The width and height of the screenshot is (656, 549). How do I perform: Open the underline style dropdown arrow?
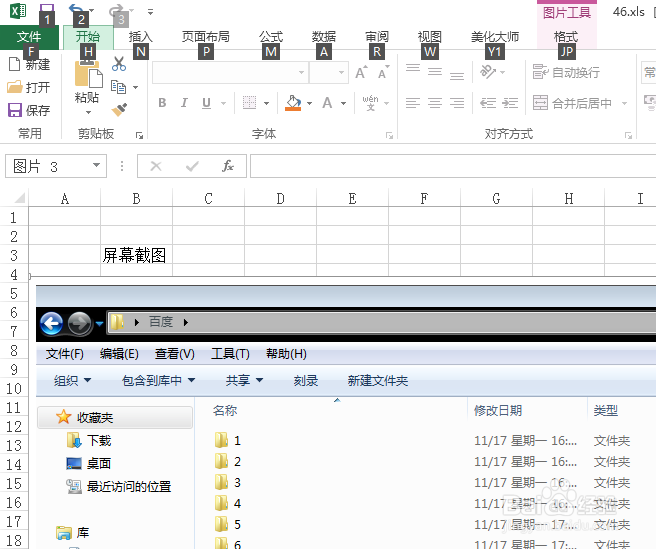223,103
